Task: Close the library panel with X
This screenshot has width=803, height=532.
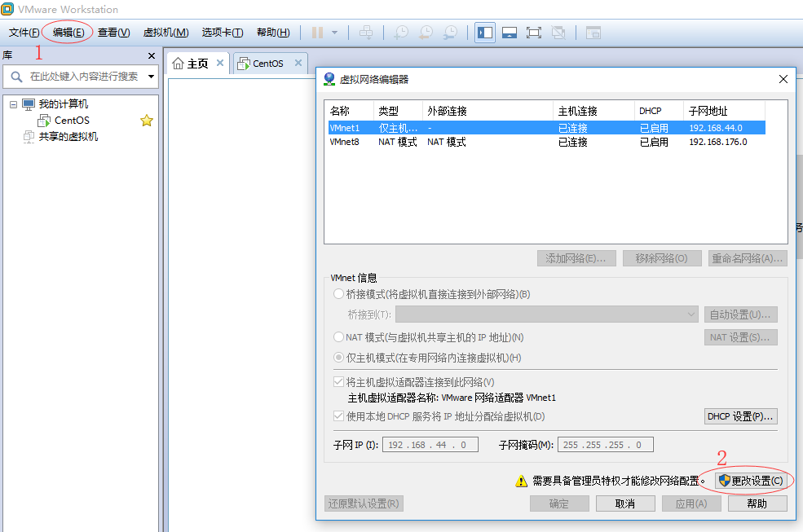Action: click(x=151, y=55)
